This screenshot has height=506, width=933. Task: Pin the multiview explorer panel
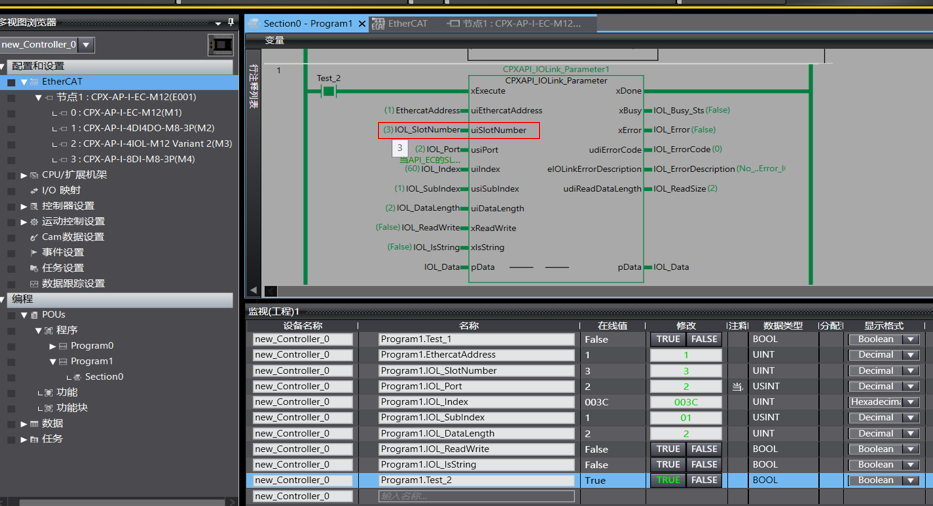231,22
